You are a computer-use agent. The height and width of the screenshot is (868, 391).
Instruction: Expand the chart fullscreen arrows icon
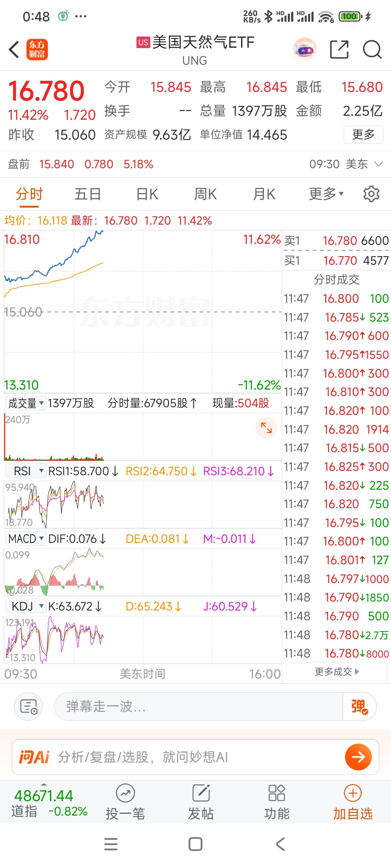(266, 428)
